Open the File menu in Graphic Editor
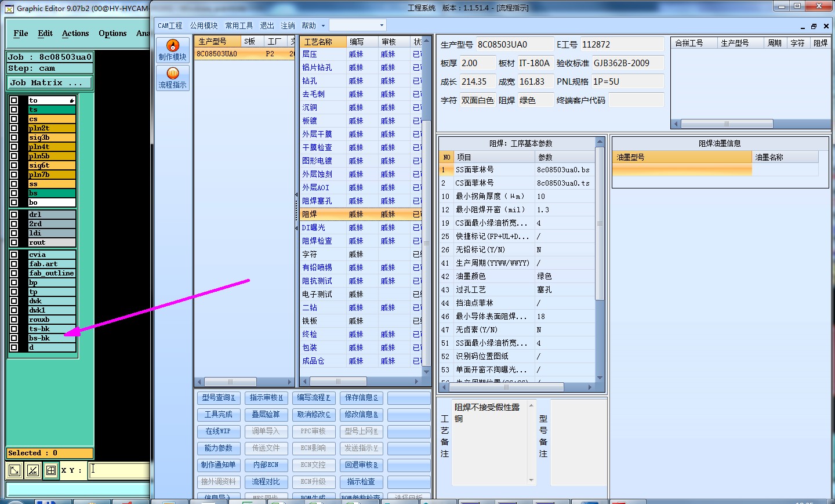The image size is (835, 504). click(21, 34)
